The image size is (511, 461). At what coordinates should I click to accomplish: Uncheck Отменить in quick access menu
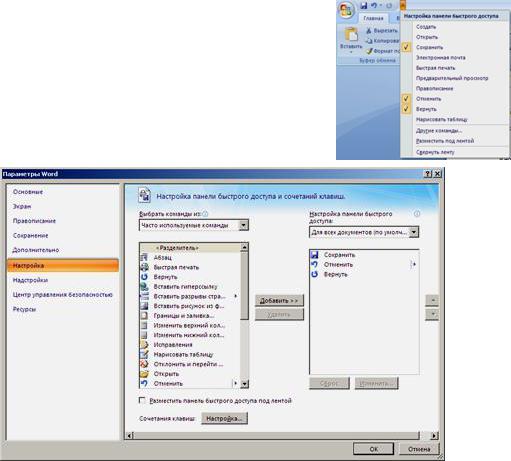point(406,99)
